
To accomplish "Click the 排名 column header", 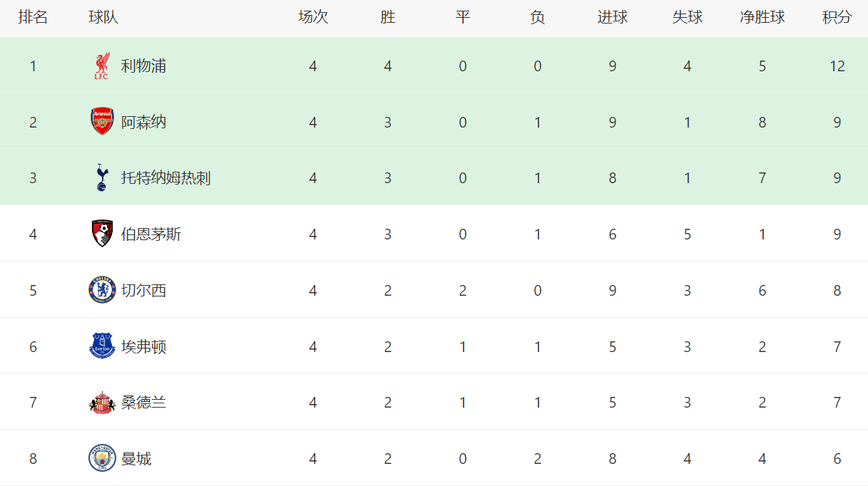I will [x=33, y=18].
